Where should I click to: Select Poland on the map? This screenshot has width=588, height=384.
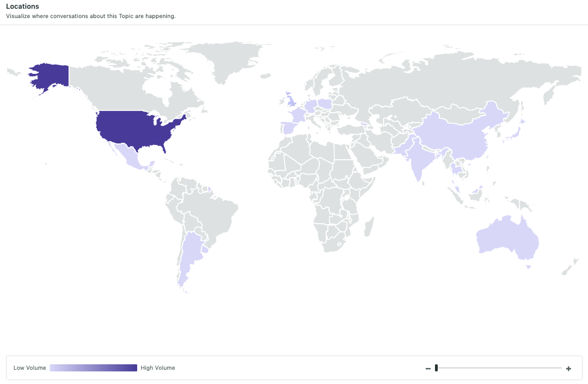coord(325,103)
